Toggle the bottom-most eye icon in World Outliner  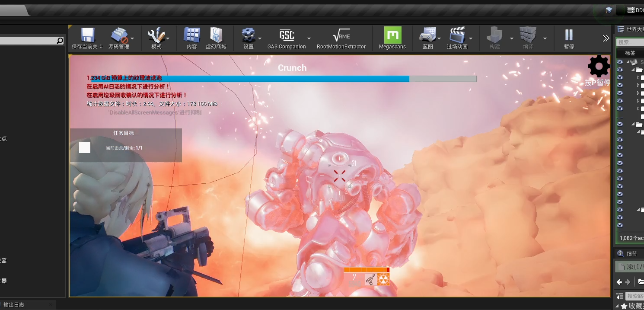tap(620, 225)
